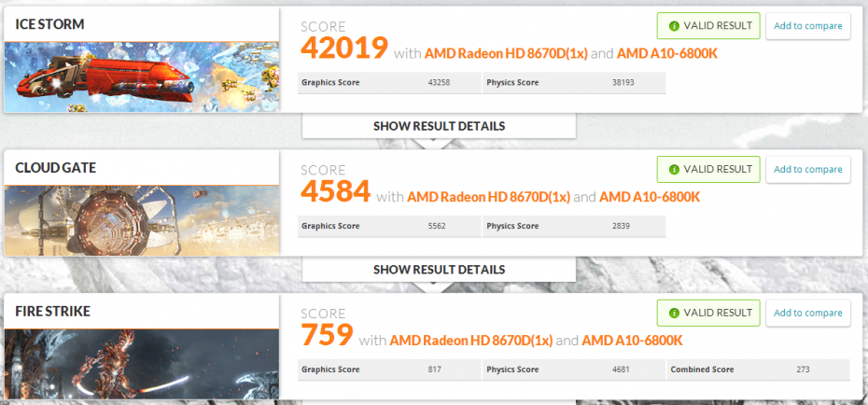The image size is (868, 405).
Task: Click the Graphics Score label in Ice Storm
Action: [x=330, y=82]
